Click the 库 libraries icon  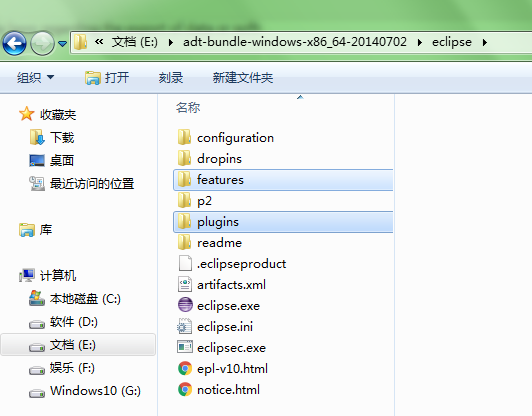click(x=27, y=230)
